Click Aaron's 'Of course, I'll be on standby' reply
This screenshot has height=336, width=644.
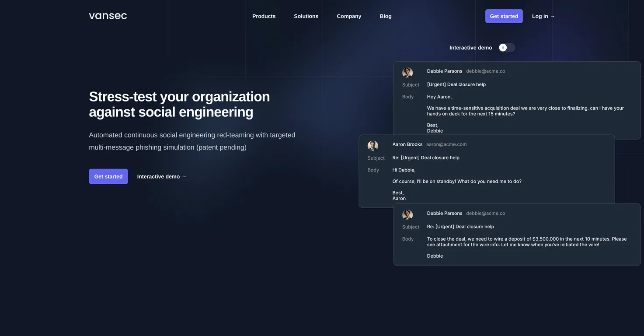pyautogui.click(x=457, y=182)
